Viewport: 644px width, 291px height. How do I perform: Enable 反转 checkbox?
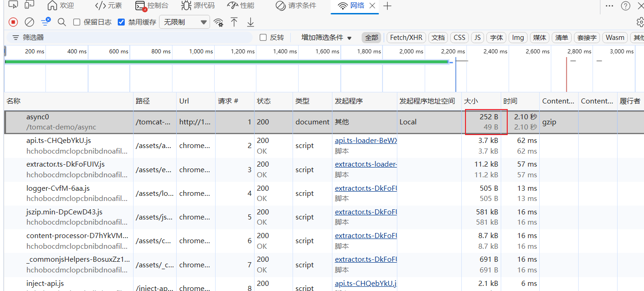pos(263,38)
